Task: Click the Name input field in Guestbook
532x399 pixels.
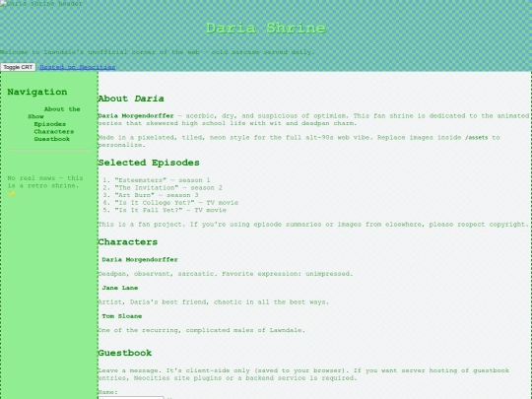Action: point(131,397)
